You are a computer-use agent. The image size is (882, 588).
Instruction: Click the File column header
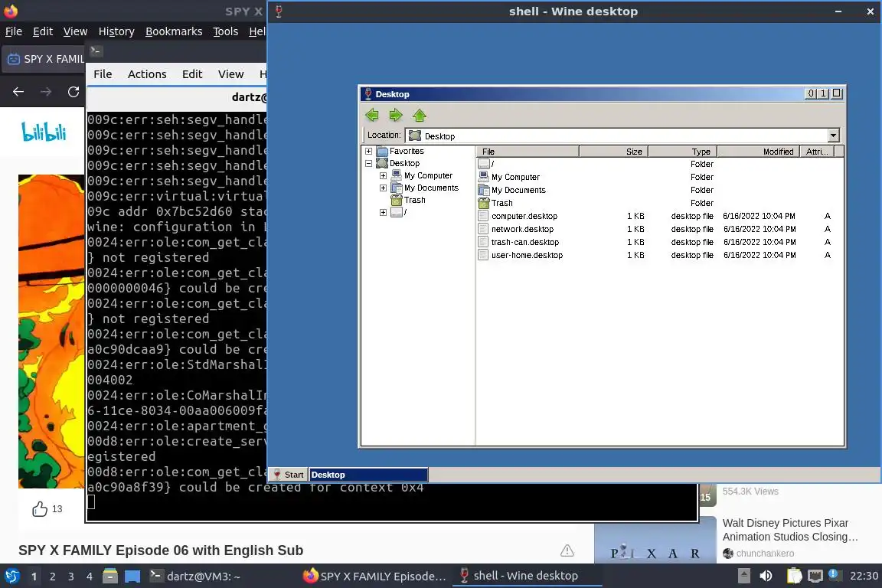click(528, 152)
